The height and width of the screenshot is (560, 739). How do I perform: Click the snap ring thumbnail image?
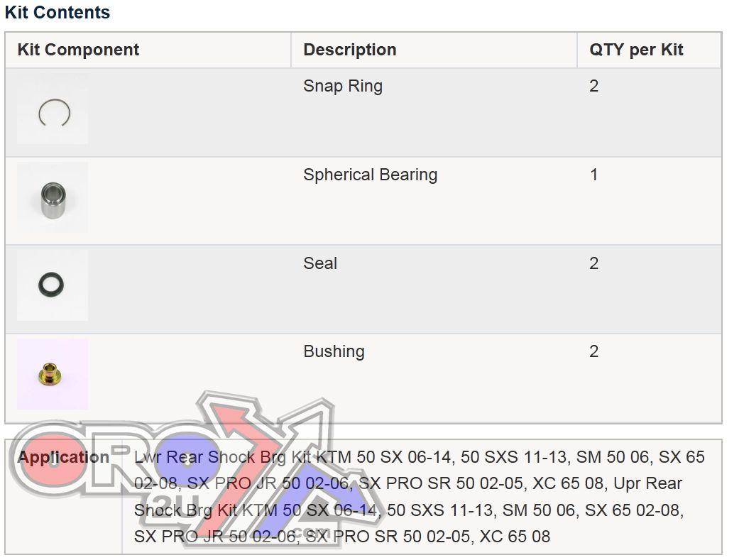[53, 111]
